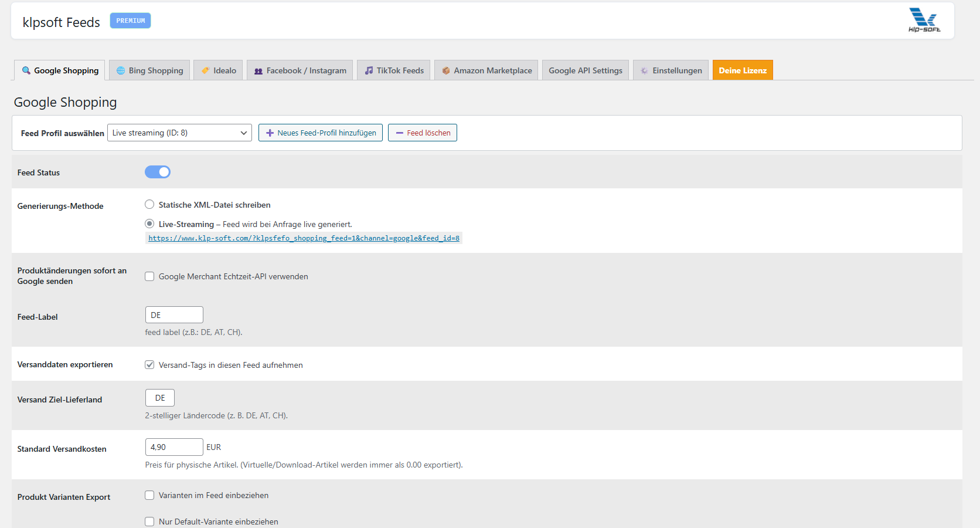
Task: Open the Deine Lizenz tab
Action: [743, 70]
